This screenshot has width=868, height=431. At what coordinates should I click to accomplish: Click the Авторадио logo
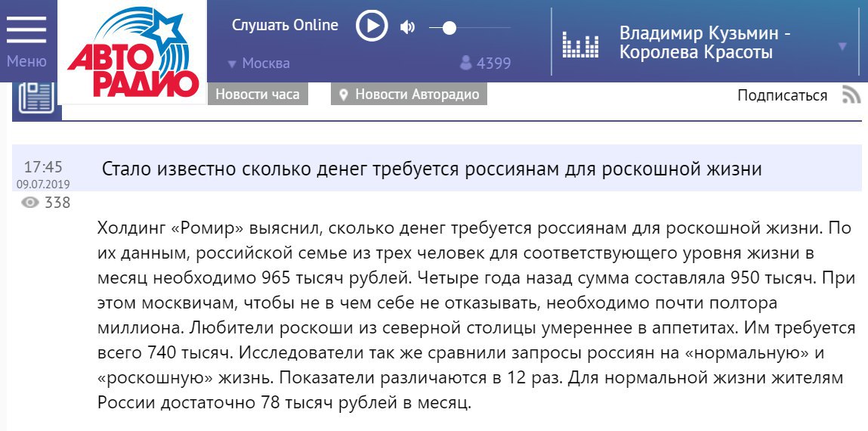click(x=133, y=51)
